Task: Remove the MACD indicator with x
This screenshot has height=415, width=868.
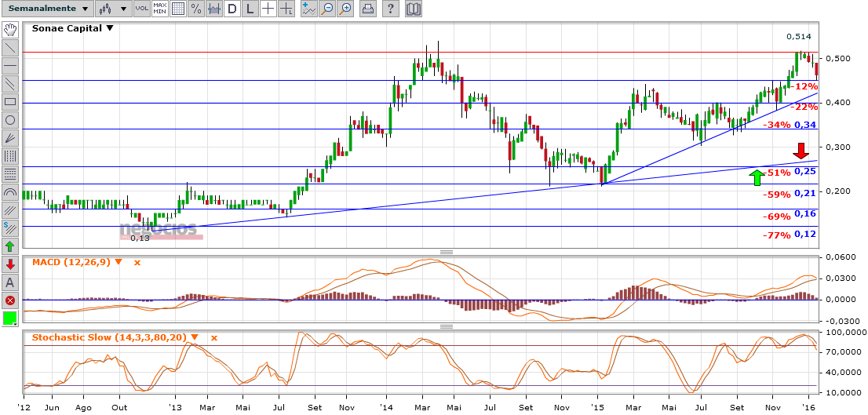Action: click(x=137, y=262)
